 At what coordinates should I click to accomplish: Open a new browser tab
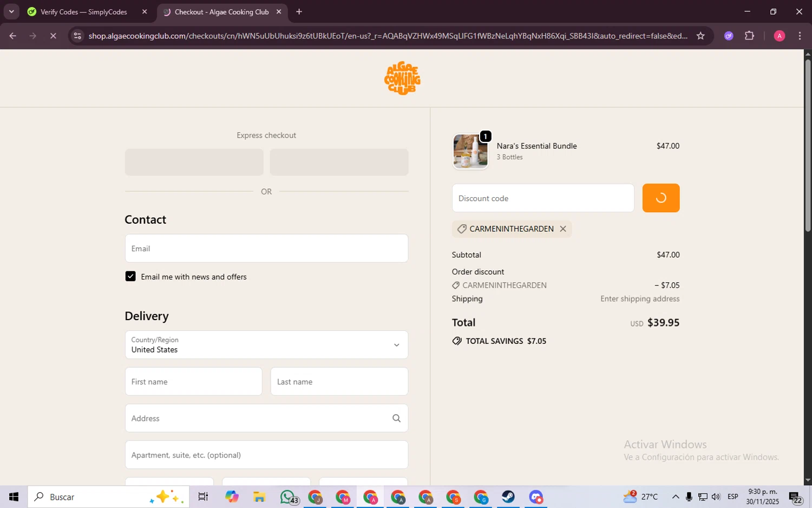point(299,11)
